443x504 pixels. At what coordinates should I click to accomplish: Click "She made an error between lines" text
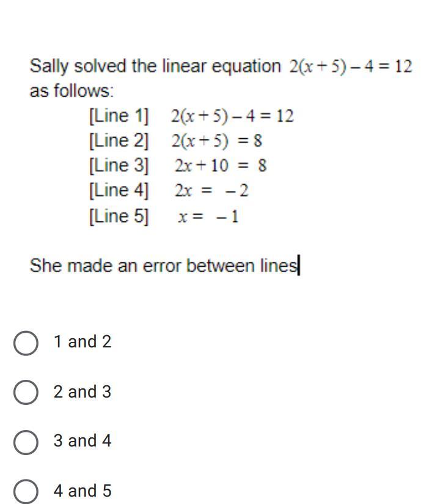[x=163, y=266]
